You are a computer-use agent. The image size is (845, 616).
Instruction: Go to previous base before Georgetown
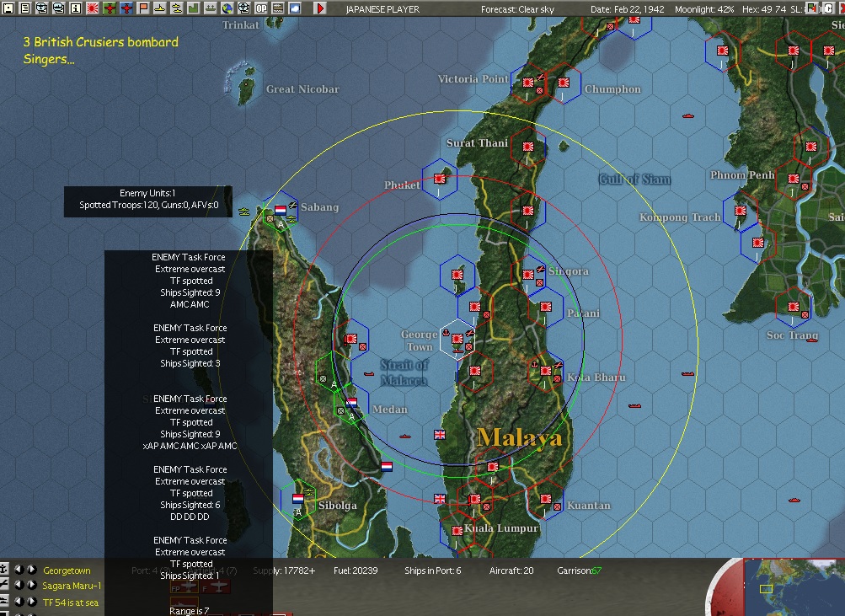pos(19,569)
